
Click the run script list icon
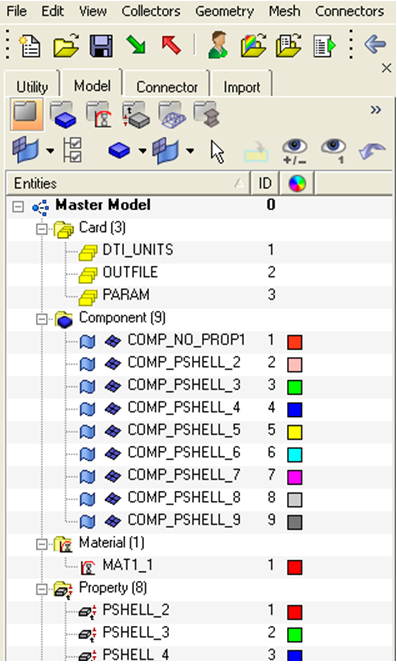coord(324,45)
